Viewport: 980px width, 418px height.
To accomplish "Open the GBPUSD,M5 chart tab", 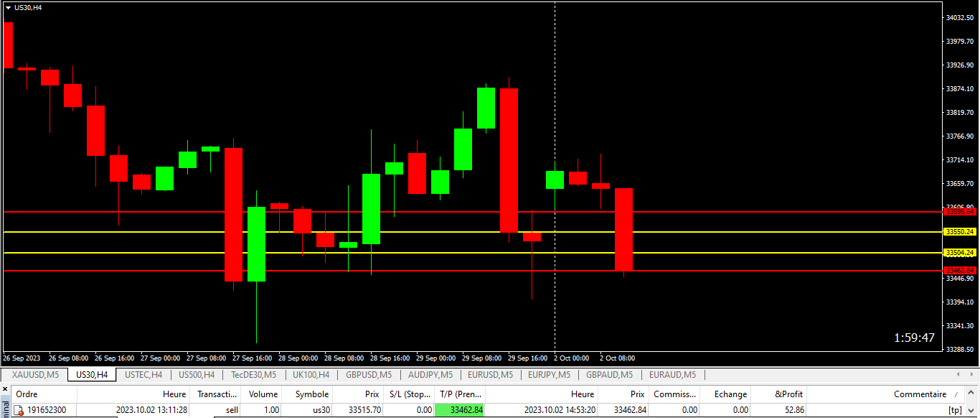I will pyautogui.click(x=369, y=375).
